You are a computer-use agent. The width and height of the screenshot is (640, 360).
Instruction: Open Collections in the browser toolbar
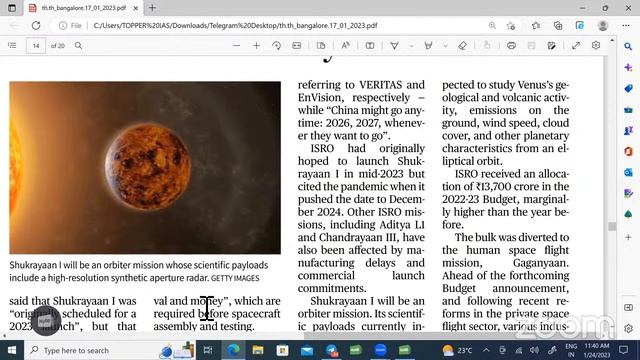558,25
